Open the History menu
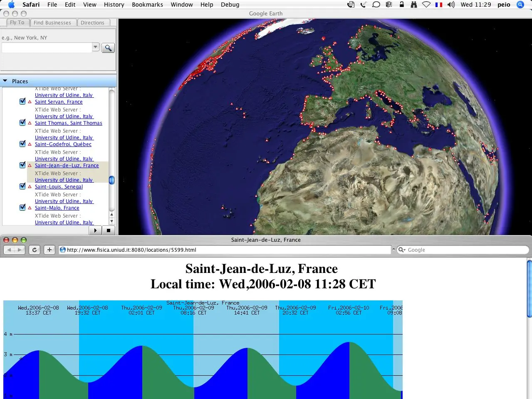Viewport: 532px width, 399px height. coord(114,5)
